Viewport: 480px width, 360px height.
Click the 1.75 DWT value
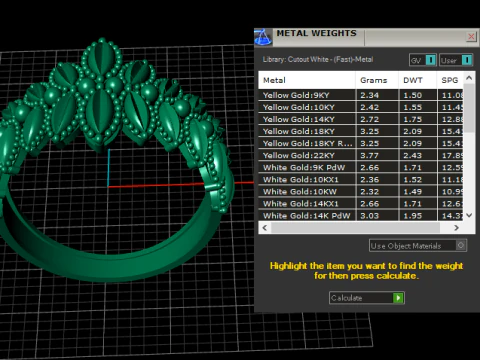pyautogui.click(x=412, y=119)
